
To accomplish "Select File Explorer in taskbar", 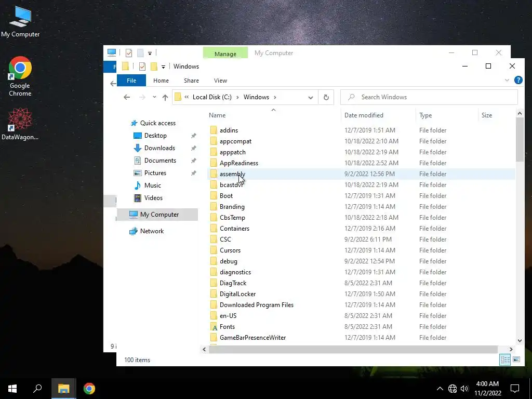I will pyautogui.click(x=63, y=389).
